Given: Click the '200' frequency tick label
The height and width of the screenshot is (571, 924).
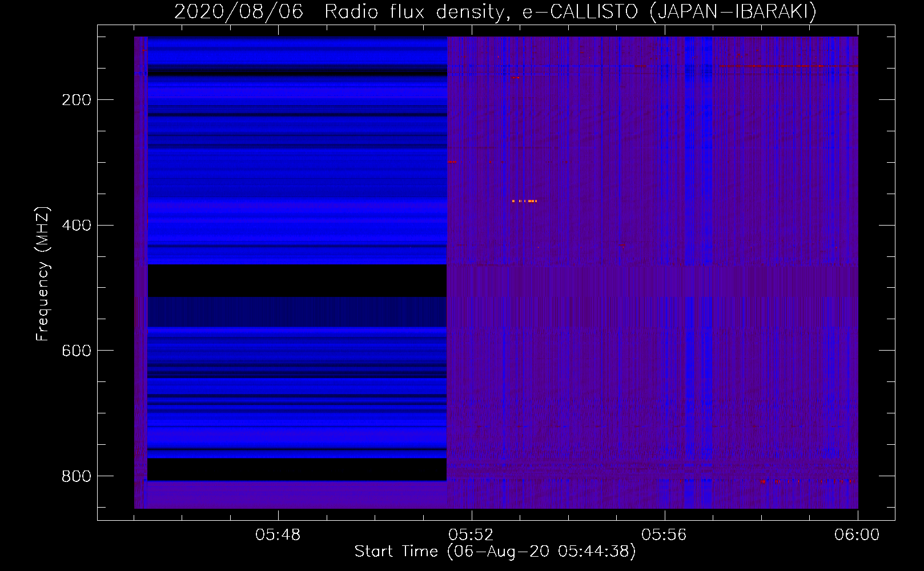Looking at the screenshot, I should point(77,100).
